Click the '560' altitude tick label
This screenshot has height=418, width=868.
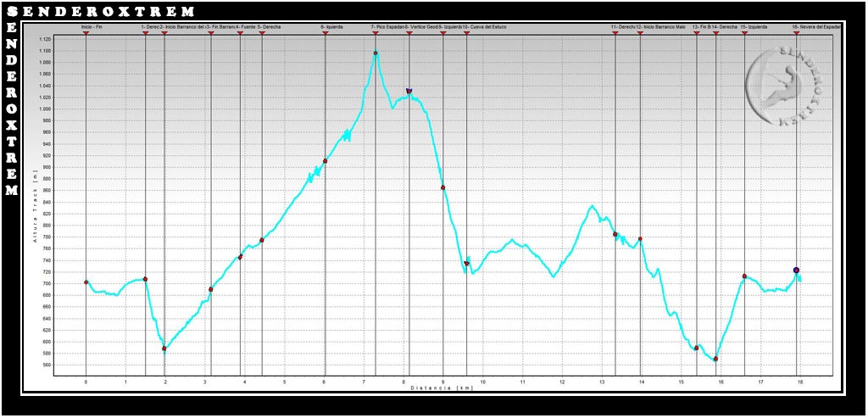(47, 365)
